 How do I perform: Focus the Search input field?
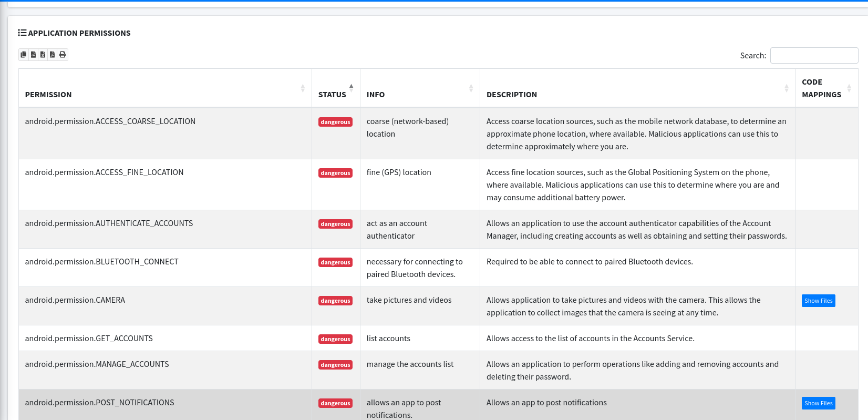click(x=814, y=56)
